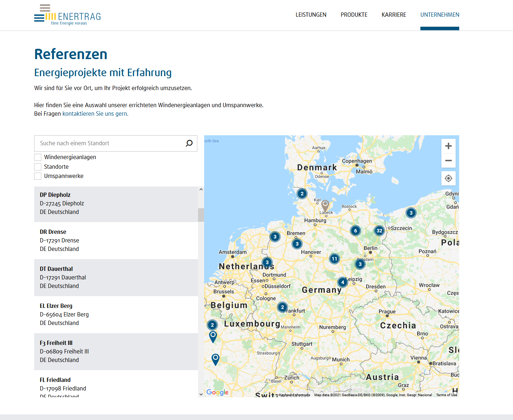The height and width of the screenshot is (420, 513).
Task: Open the UNTERNEHMEN menu
Action: point(440,15)
